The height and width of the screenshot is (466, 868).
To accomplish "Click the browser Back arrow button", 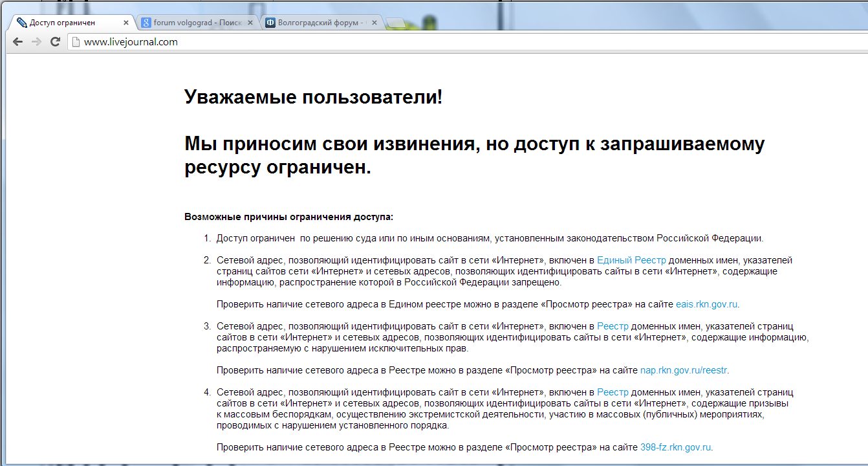I will (17, 42).
